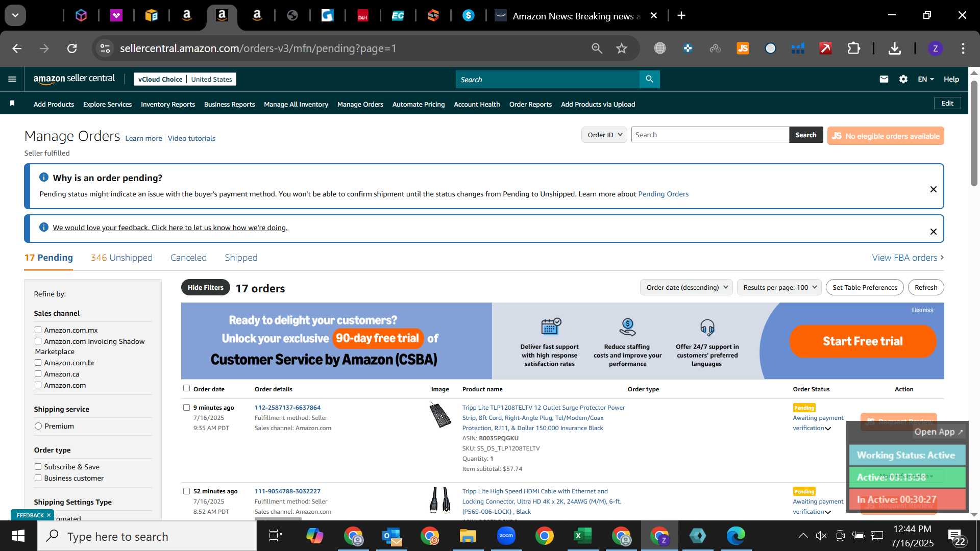Click the Refresh button
Image resolution: width=980 pixels, height=551 pixels.
tap(925, 287)
